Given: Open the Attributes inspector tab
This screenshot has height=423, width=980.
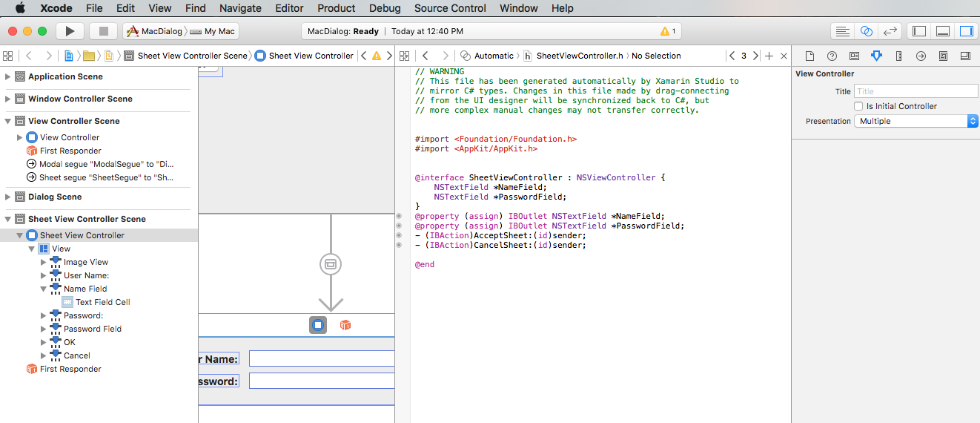Looking at the screenshot, I should pyautogui.click(x=876, y=56).
